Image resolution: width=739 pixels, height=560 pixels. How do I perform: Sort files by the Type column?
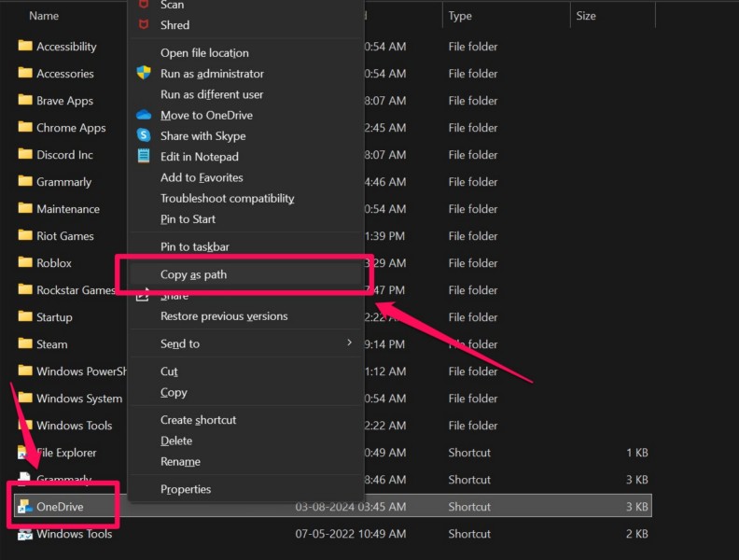[460, 16]
